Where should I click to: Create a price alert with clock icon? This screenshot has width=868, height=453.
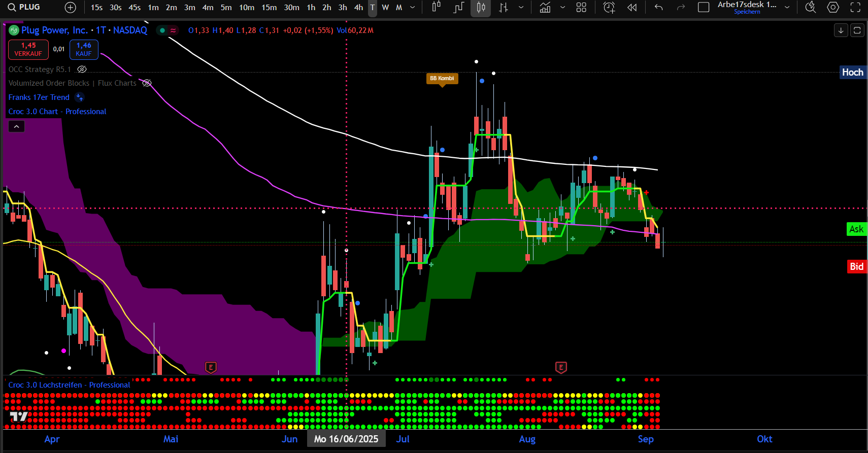pyautogui.click(x=609, y=8)
